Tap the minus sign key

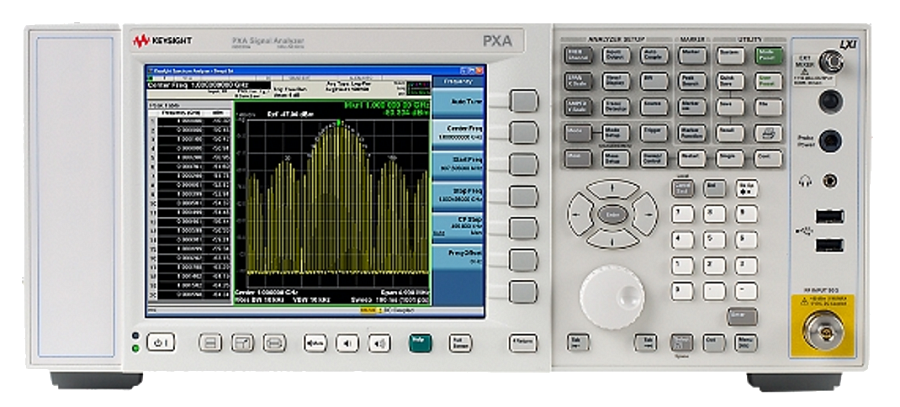pos(746,291)
